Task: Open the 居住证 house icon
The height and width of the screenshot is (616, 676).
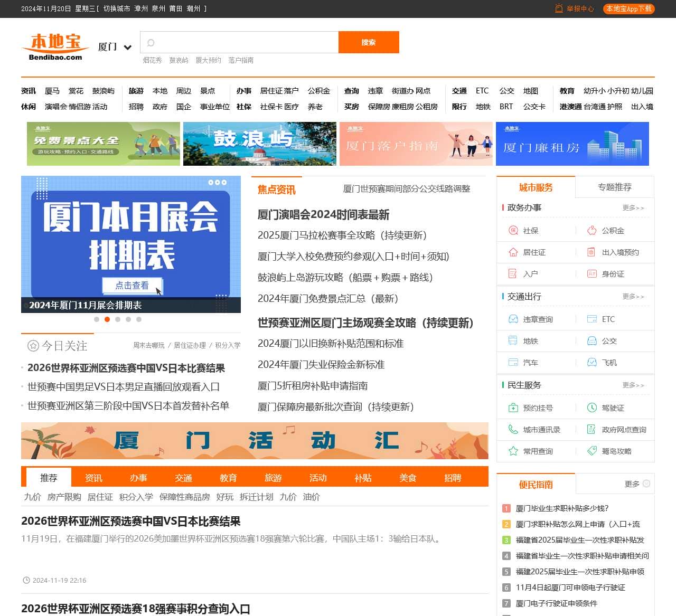Action: click(x=513, y=252)
